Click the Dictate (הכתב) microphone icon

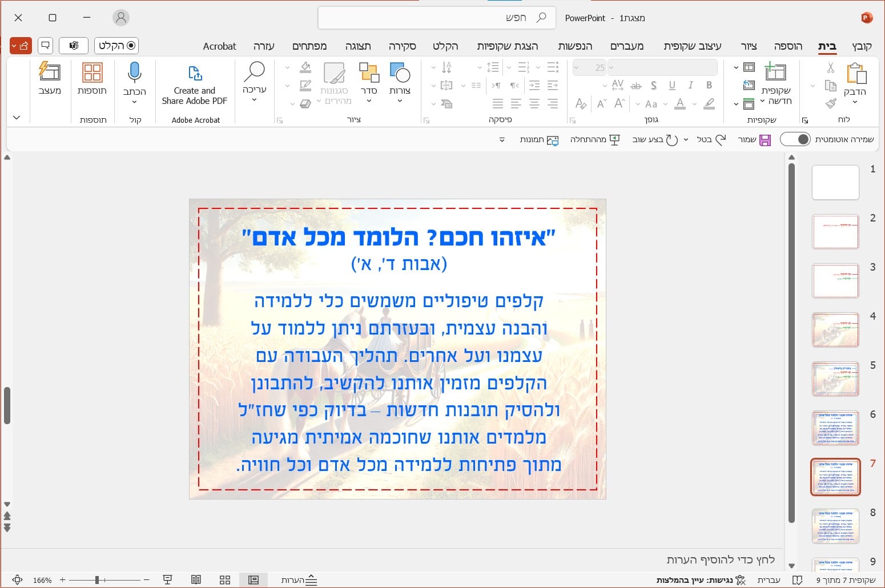click(x=134, y=73)
